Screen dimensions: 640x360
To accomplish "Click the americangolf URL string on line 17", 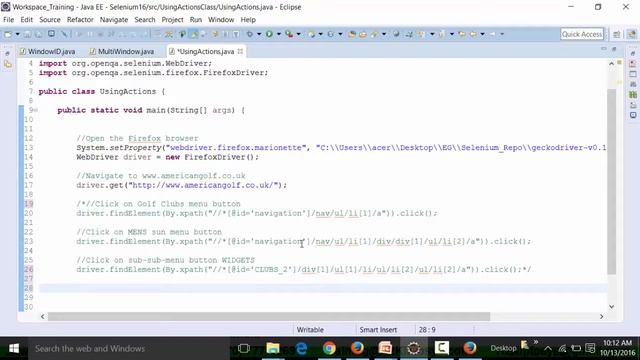I will coord(204,185).
